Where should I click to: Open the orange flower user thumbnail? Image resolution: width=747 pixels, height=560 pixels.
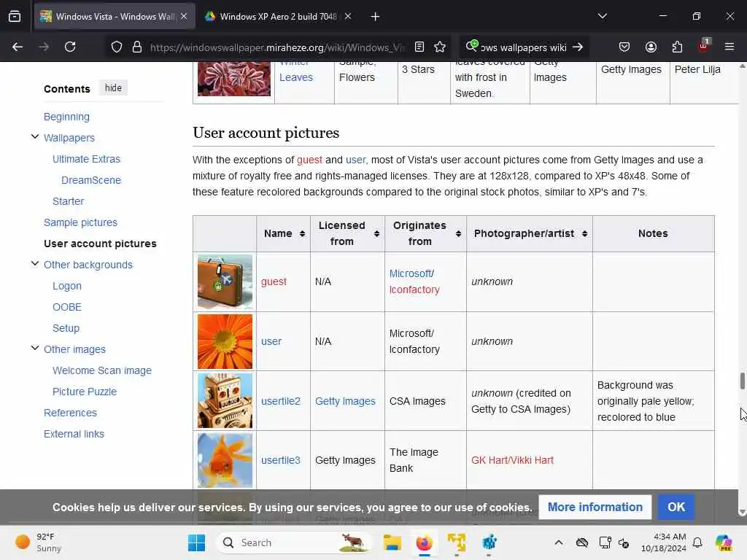225,341
